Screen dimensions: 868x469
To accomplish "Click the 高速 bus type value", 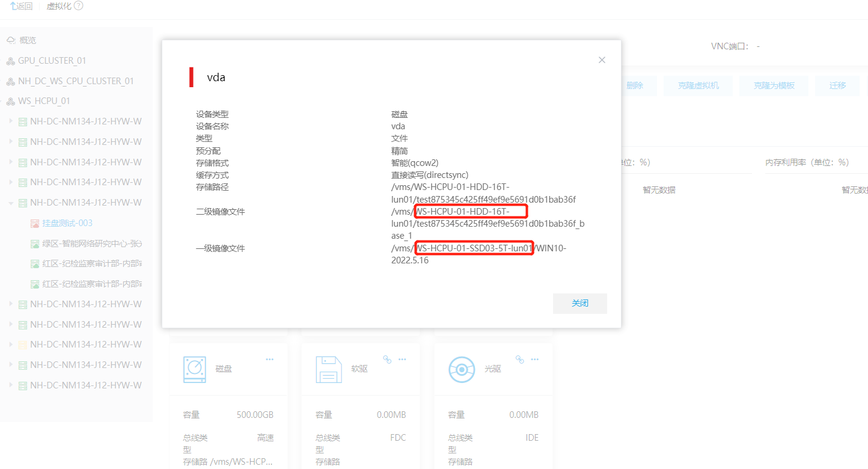I will click(265, 438).
